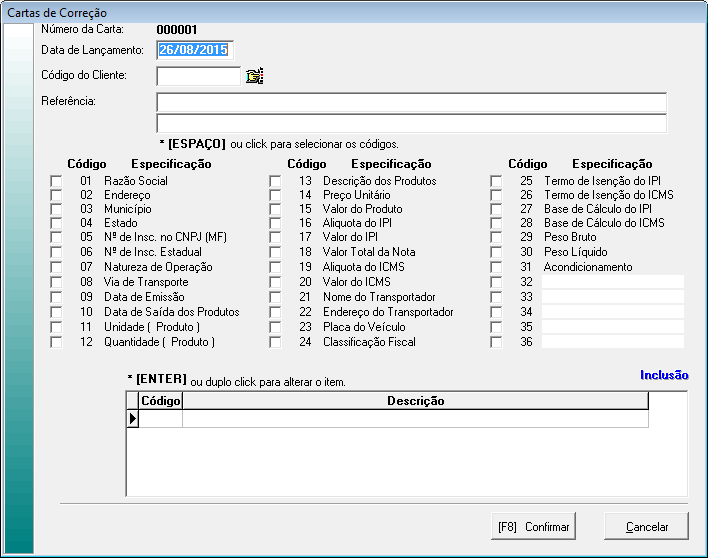This screenshot has width=708, height=558.
Task: Enable code 05 Nº de Insc. no CNPJ
Action: click(x=56, y=238)
